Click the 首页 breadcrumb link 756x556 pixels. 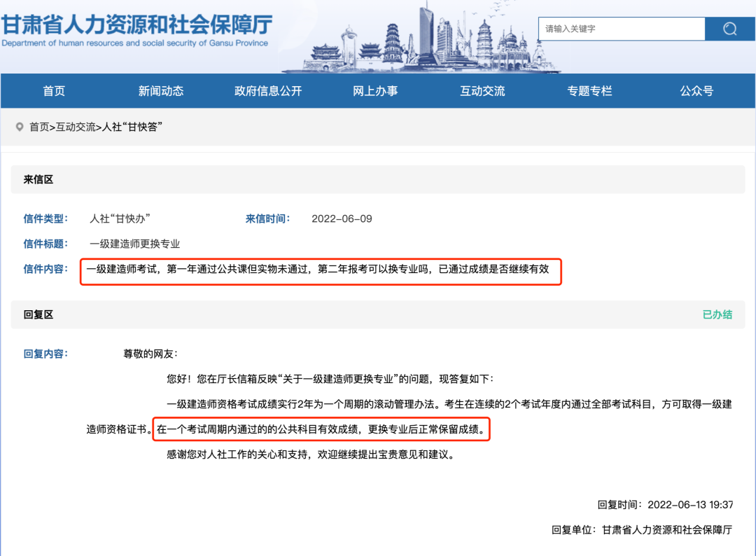pos(39,127)
